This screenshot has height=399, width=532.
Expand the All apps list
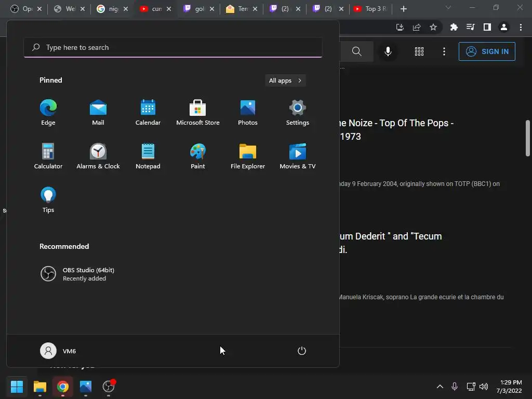coord(285,81)
